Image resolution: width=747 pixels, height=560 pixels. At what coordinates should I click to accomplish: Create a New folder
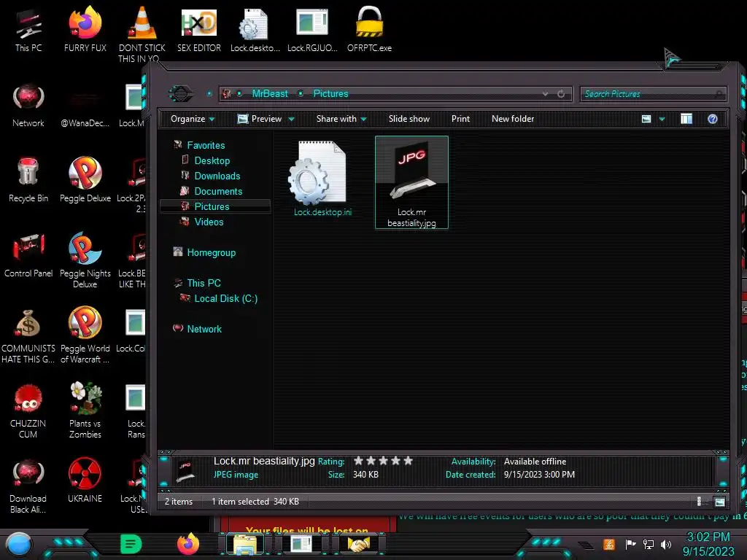(513, 119)
